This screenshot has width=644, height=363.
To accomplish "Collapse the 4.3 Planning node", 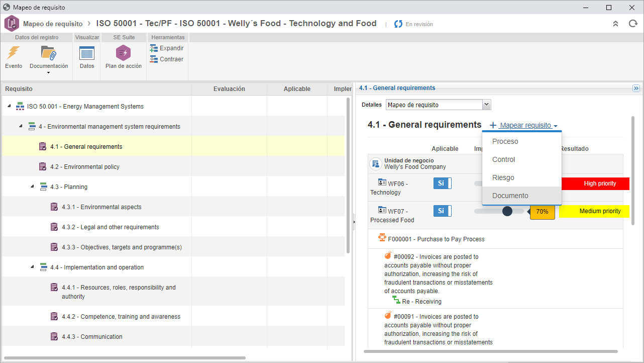I will click(x=32, y=187).
